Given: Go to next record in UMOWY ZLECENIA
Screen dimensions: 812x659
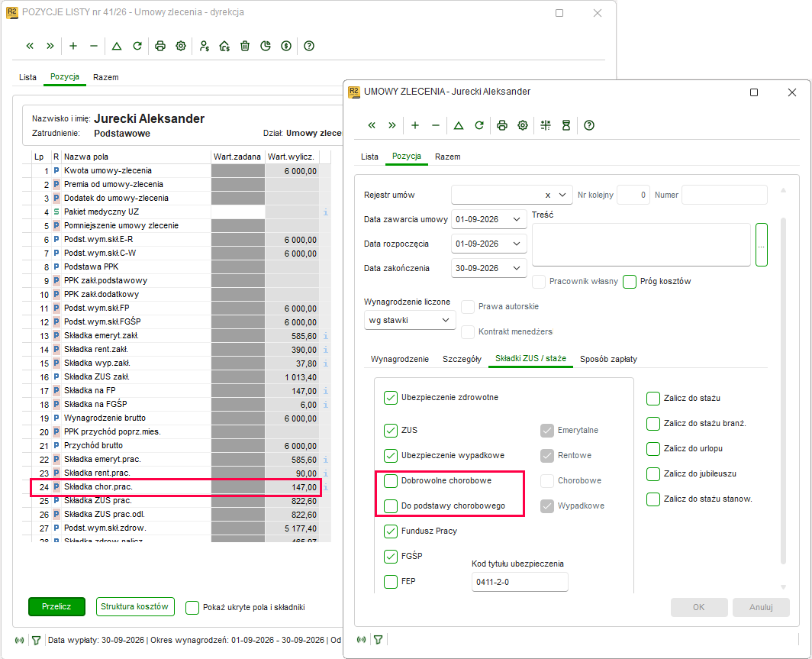Looking at the screenshot, I should coord(392,125).
